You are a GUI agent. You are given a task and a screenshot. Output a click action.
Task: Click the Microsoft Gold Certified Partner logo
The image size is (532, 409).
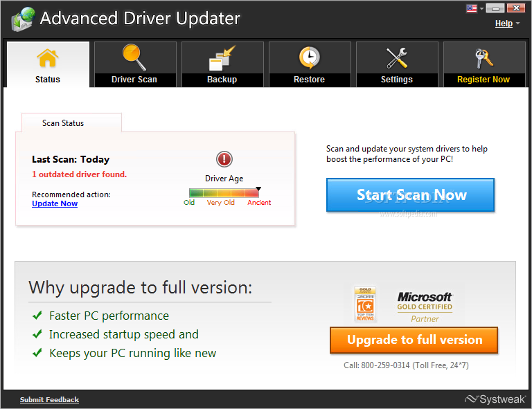tap(425, 307)
